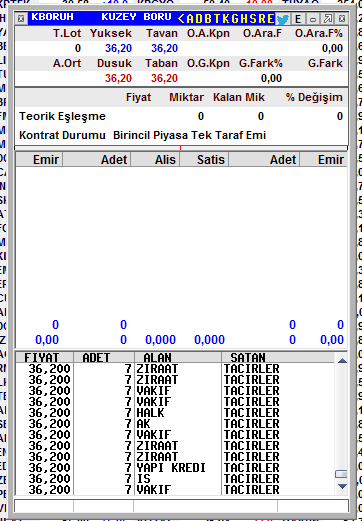Select the yellow S shortcut letter

click(253, 19)
